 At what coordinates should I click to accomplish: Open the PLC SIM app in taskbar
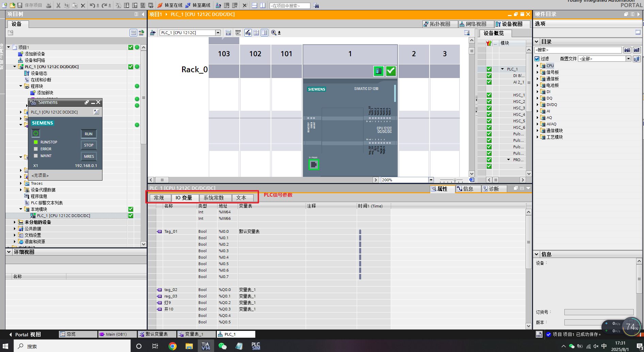point(256,346)
